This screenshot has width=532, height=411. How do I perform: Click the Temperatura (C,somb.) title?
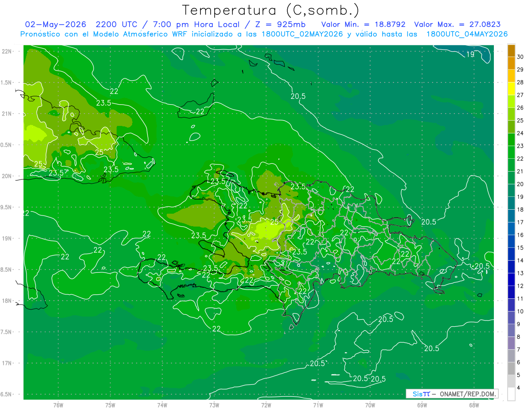pos(270,10)
